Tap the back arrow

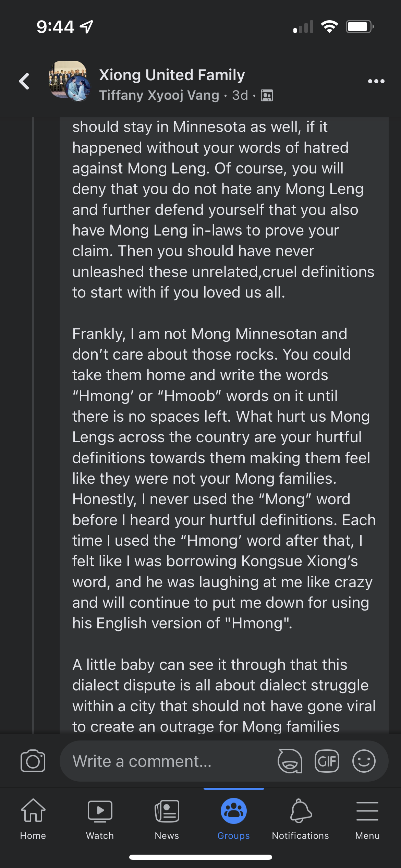(x=24, y=82)
